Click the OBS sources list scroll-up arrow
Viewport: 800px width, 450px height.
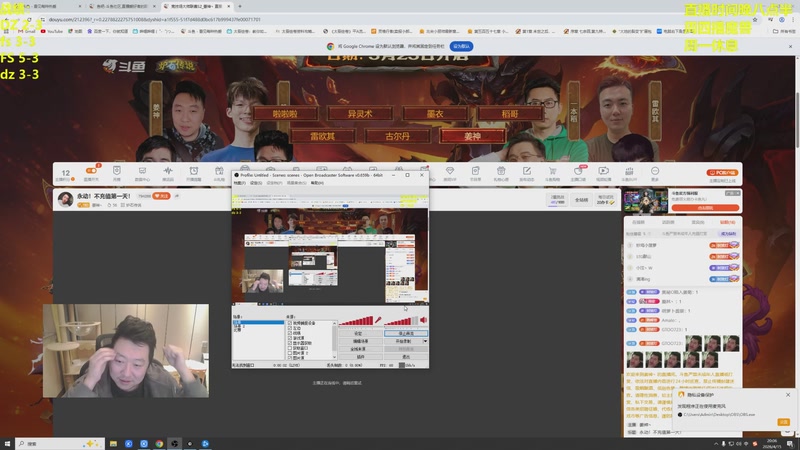pos(334,323)
